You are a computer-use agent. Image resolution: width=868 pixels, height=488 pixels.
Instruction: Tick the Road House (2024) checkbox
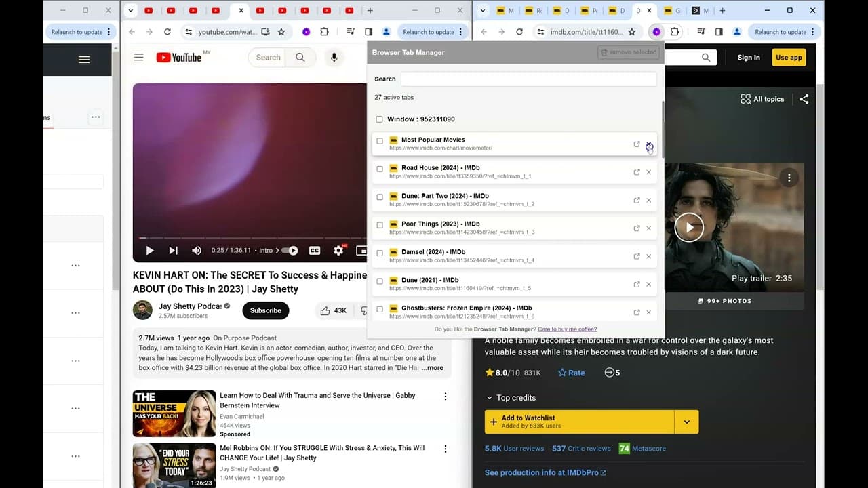380,169
